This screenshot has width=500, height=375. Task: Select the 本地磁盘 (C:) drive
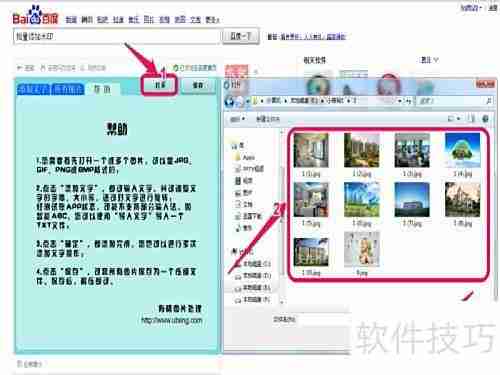[x=253, y=264]
